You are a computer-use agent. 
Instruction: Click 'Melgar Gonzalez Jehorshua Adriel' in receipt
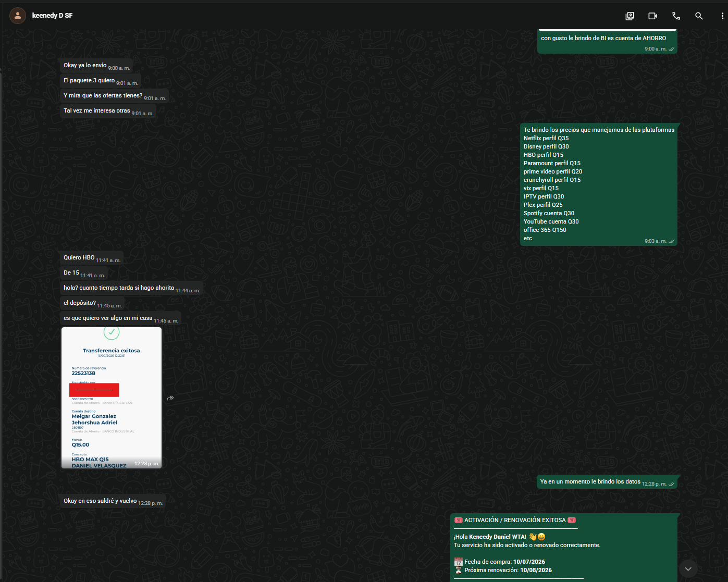click(94, 419)
